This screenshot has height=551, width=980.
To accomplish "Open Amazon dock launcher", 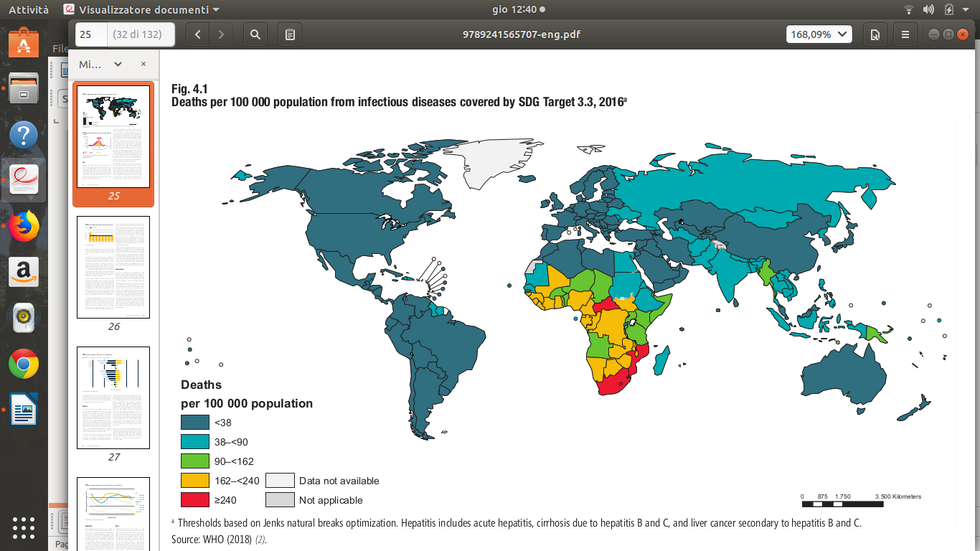I will [x=24, y=272].
